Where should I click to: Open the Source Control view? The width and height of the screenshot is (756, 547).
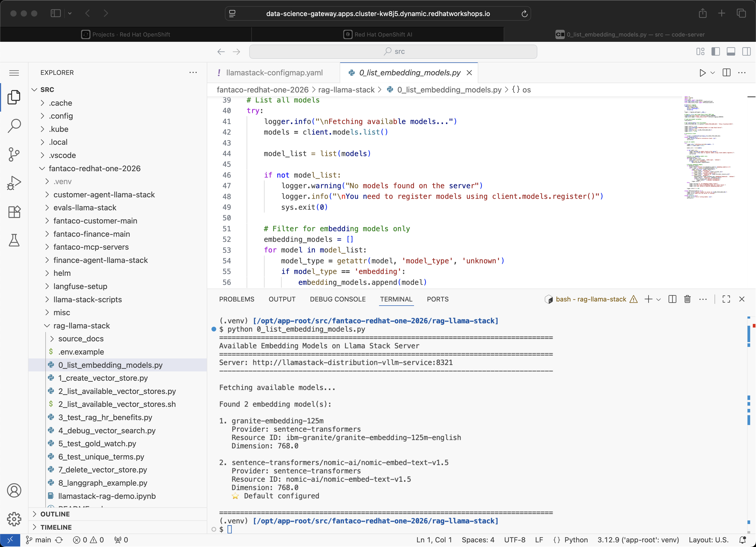(x=14, y=154)
